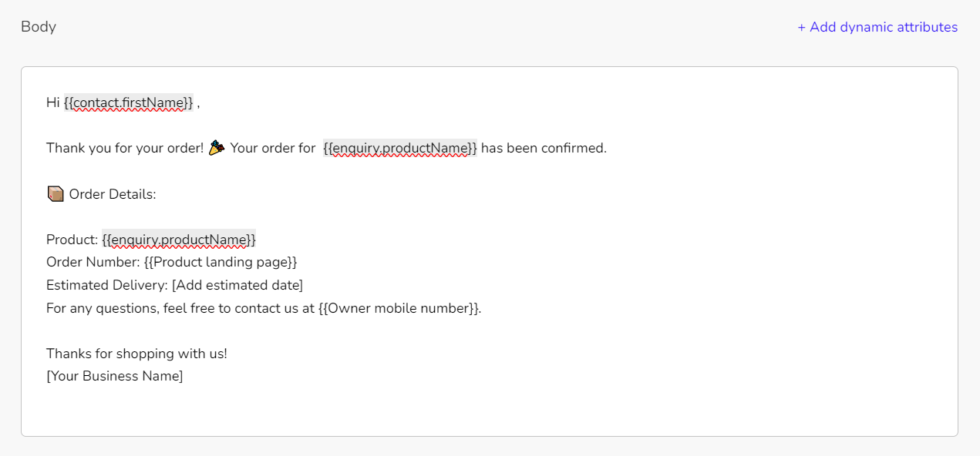This screenshot has height=456, width=980.
Task: Click the Order Details heading text
Action: [113, 194]
